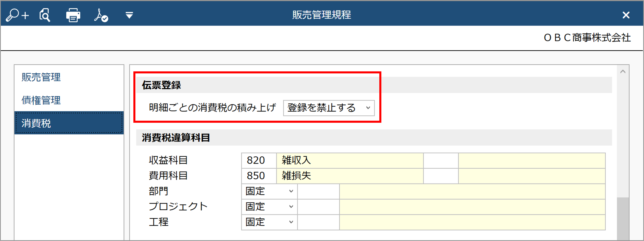The height and width of the screenshot is (241, 644).
Task: Click the printer icon in the toolbar
Action: (73, 15)
